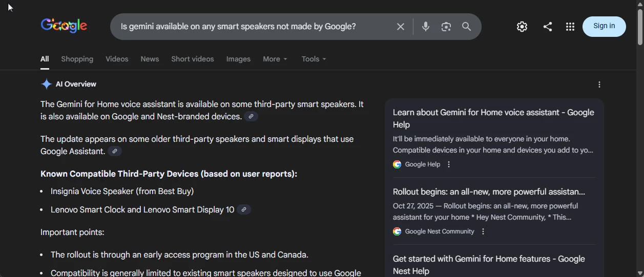
Task: Open quick settings gear icon
Action: pos(522,27)
